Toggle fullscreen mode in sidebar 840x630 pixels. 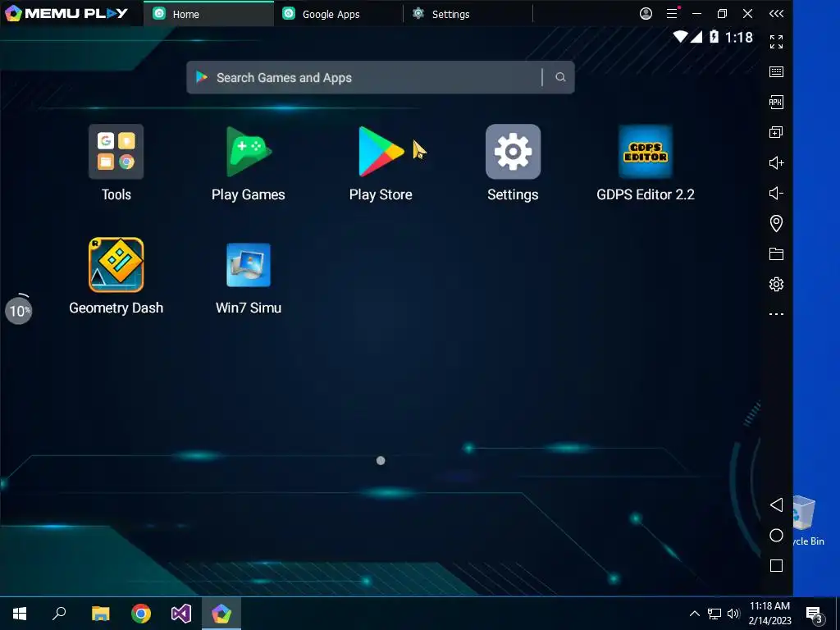[x=776, y=41]
